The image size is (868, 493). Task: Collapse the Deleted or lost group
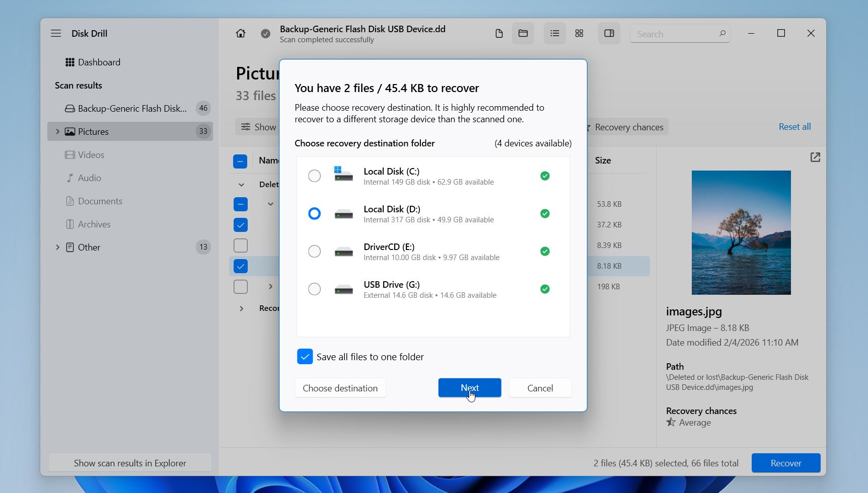coord(242,185)
